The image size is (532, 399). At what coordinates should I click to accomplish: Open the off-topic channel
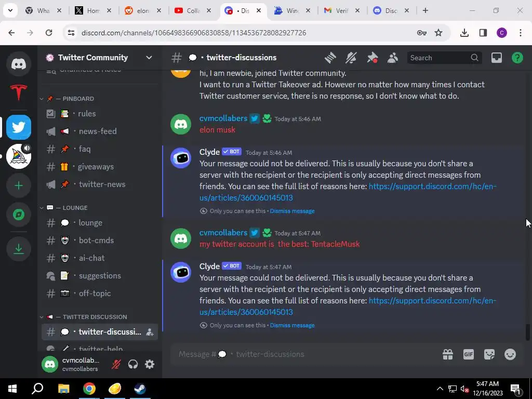pos(99,294)
